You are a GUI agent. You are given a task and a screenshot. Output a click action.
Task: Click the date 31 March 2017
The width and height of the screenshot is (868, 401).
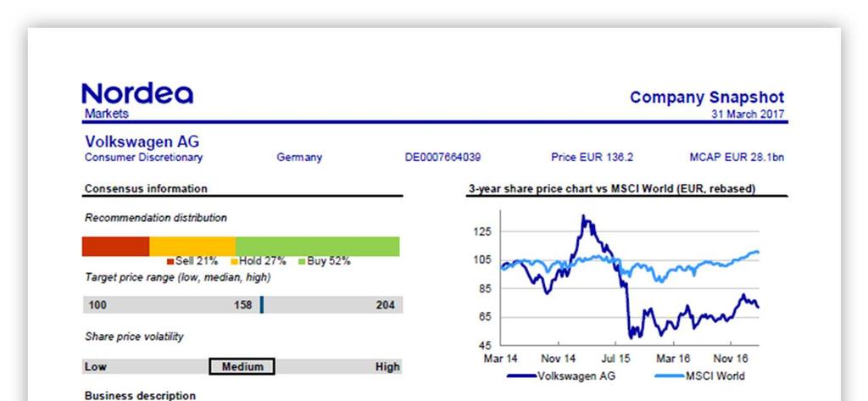click(x=748, y=114)
